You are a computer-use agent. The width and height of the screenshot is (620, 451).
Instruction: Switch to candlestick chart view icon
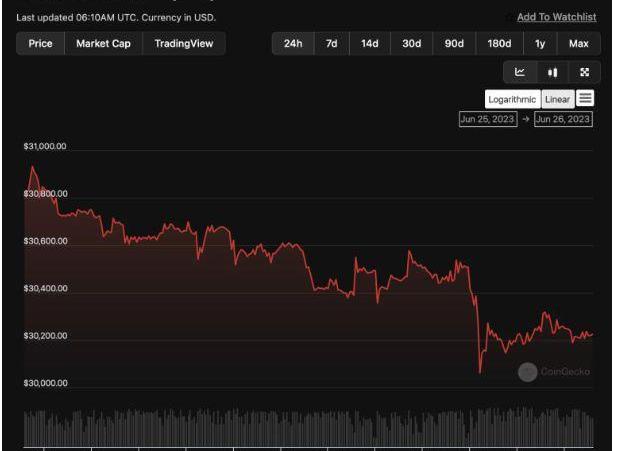coord(552,72)
